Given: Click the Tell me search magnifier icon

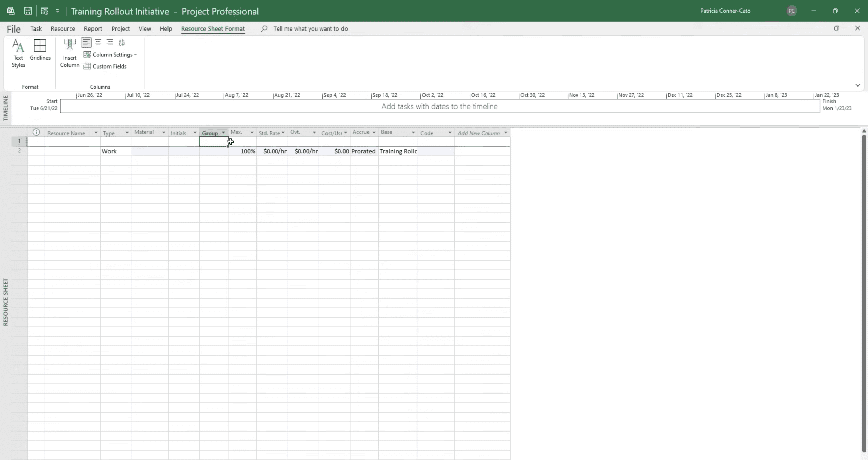Looking at the screenshot, I should pyautogui.click(x=264, y=29).
